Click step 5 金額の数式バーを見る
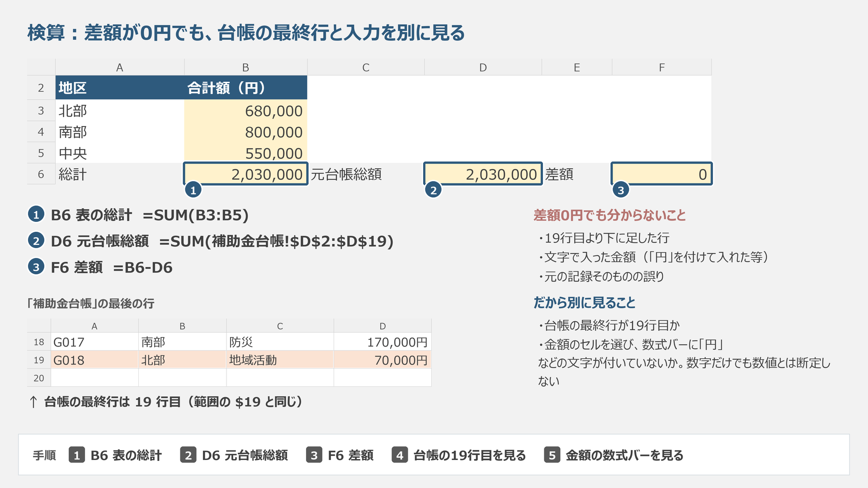Screen dimensions: 868x488 (613, 455)
